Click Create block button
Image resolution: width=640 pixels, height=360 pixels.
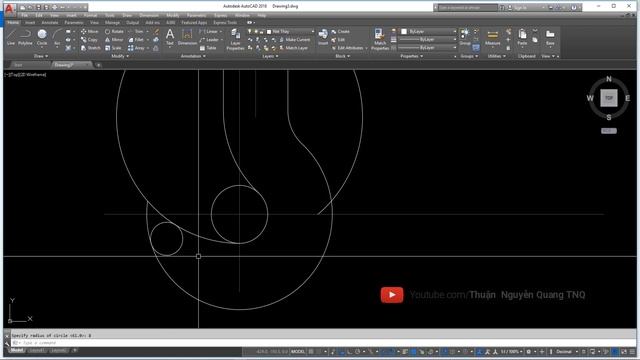click(x=340, y=31)
